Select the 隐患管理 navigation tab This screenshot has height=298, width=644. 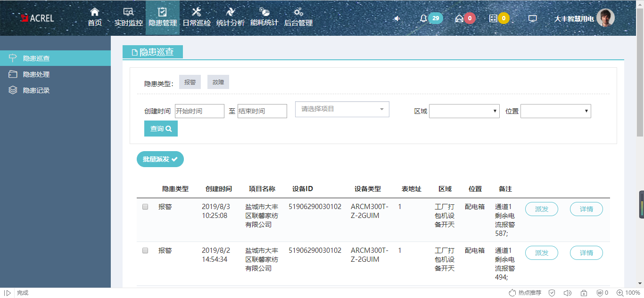[162, 17]
